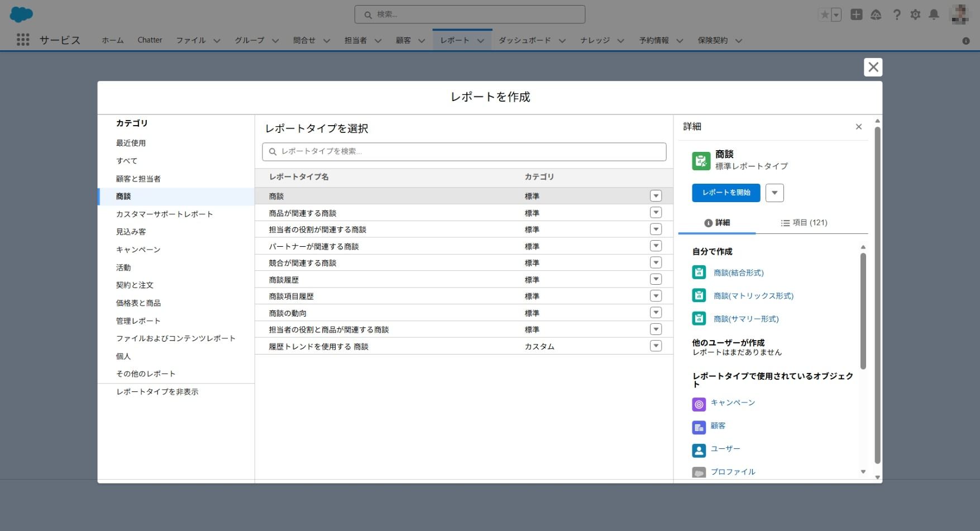Click the レポートを開始 button
The width and height of the screenshot is (980, 531).
tap(726, 193)
